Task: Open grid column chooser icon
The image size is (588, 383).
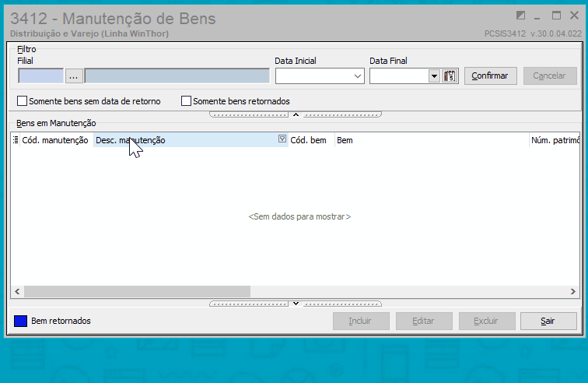Action: [16, 140]
